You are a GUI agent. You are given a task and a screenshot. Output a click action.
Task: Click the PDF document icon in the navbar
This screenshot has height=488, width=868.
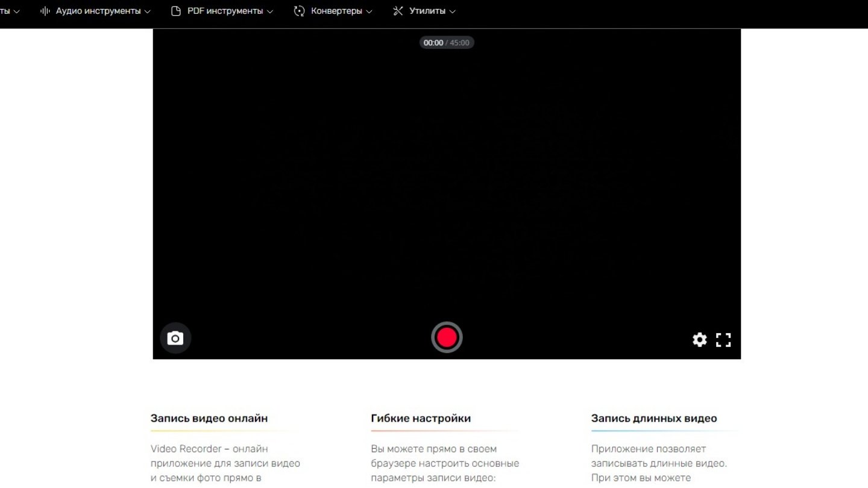[x=176, y=11]
